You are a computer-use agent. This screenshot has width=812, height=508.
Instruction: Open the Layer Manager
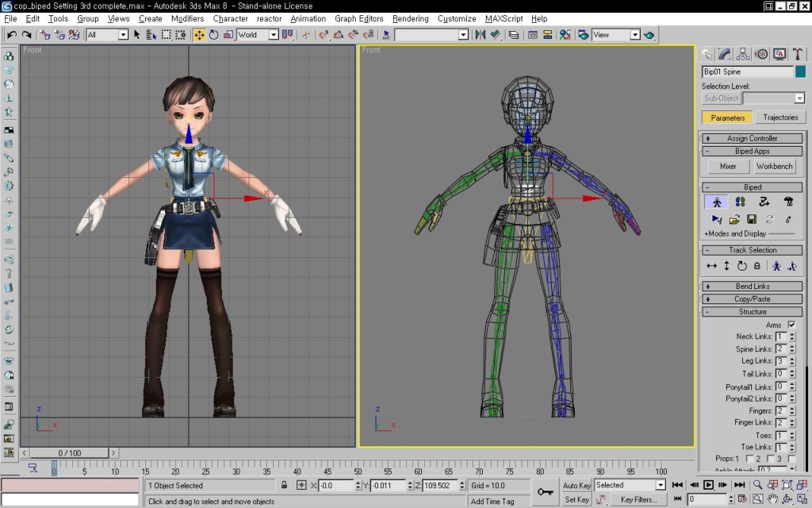tap(514, 35)
